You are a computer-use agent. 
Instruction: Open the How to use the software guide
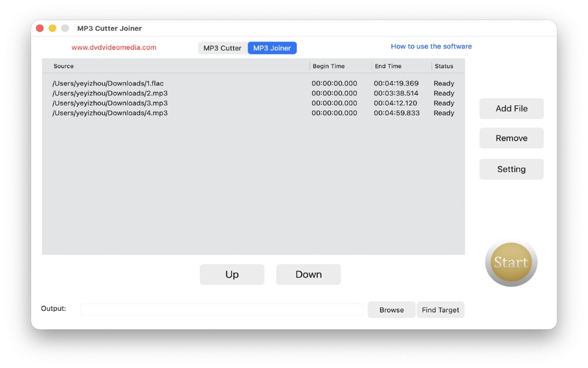[x=431, y=46]
